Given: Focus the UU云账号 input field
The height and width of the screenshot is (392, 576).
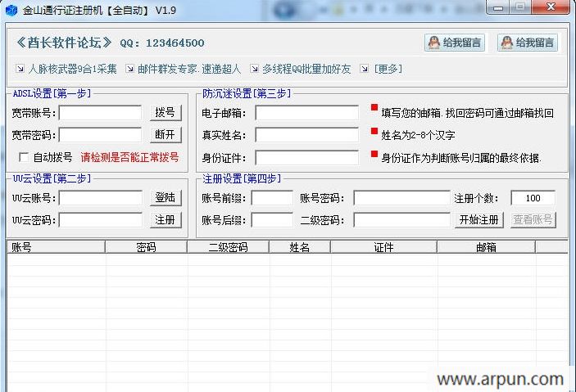Looking at the screenshot, I should pyautogui.click(x=100, y=198).
